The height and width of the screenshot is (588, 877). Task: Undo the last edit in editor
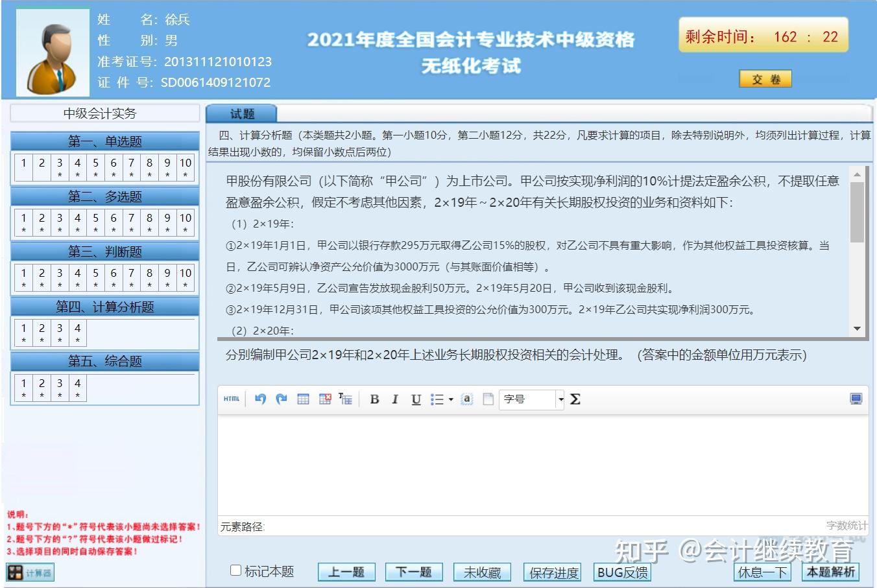tap(260, 399)
